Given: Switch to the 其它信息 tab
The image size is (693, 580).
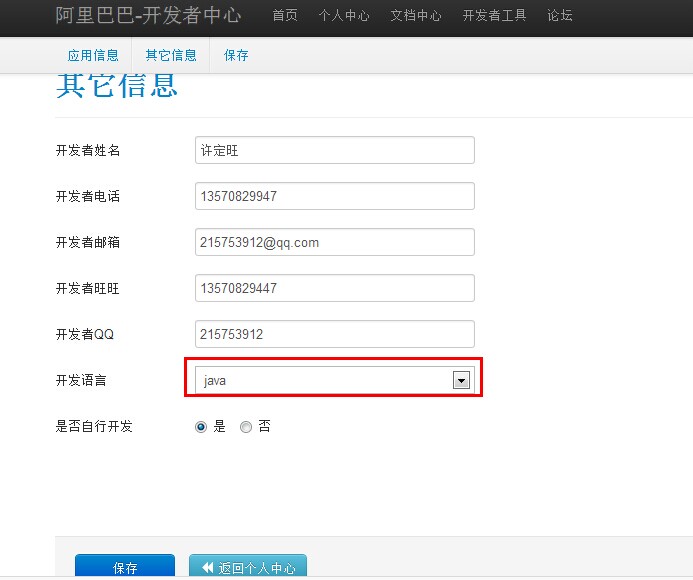Looking at the screenshot, I should pos(171,55).
